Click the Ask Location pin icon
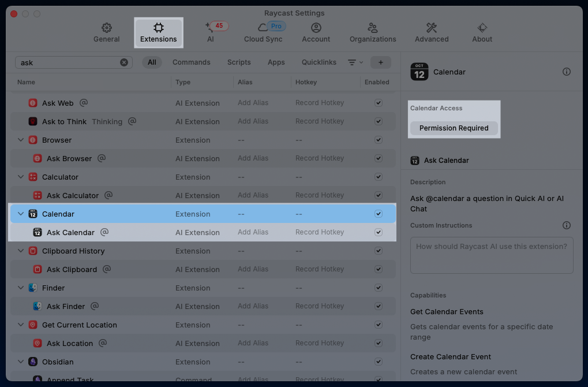 38,343
